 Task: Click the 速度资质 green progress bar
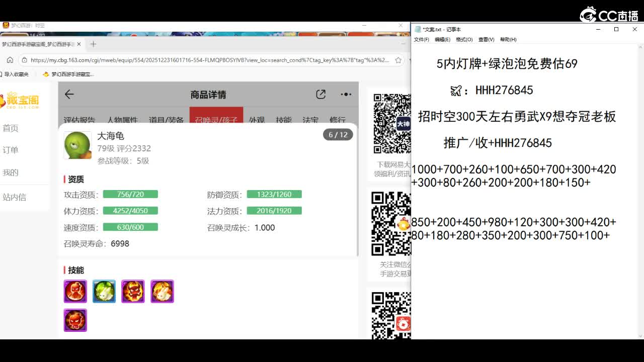point(131,227)
